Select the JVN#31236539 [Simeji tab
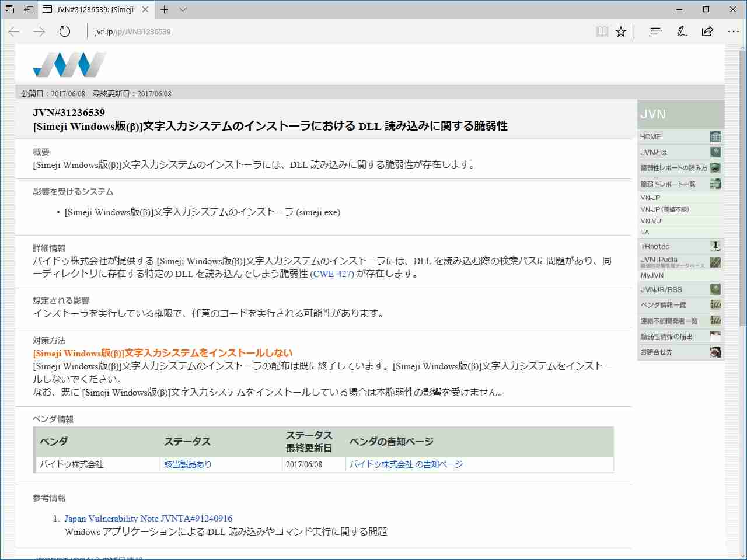This screenshot has width=747, height=560. [x=96, y=9]
